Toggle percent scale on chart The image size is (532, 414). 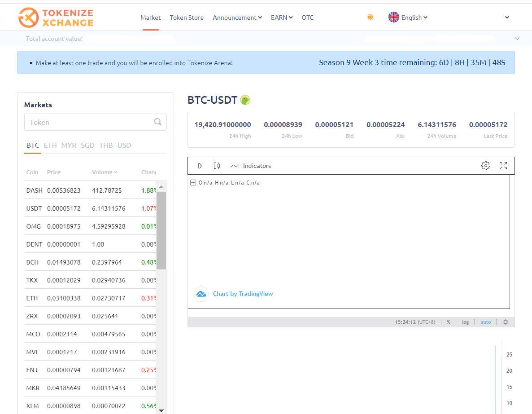click(449, 322)
